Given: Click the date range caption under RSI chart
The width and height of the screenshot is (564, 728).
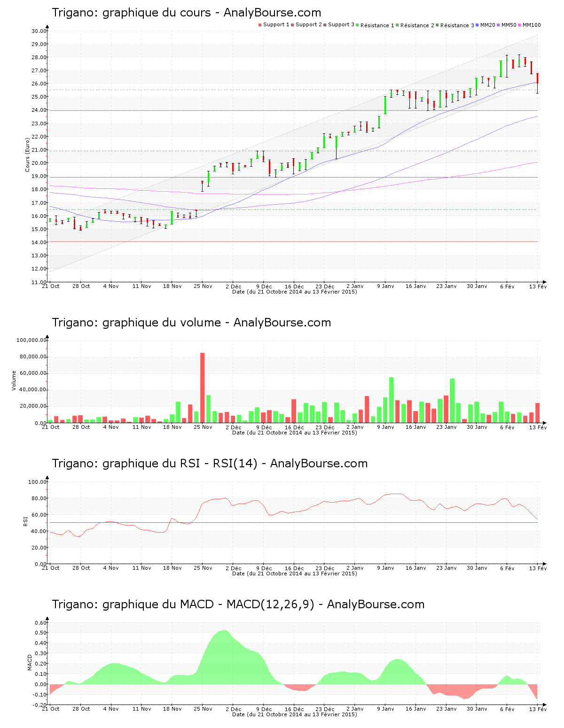Looking at the screenshot, I should coord(295,573).
